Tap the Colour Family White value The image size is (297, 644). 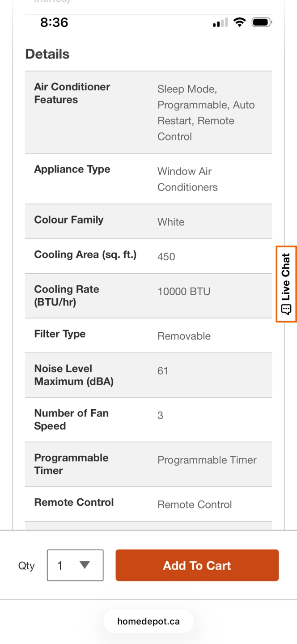point(171,222)
